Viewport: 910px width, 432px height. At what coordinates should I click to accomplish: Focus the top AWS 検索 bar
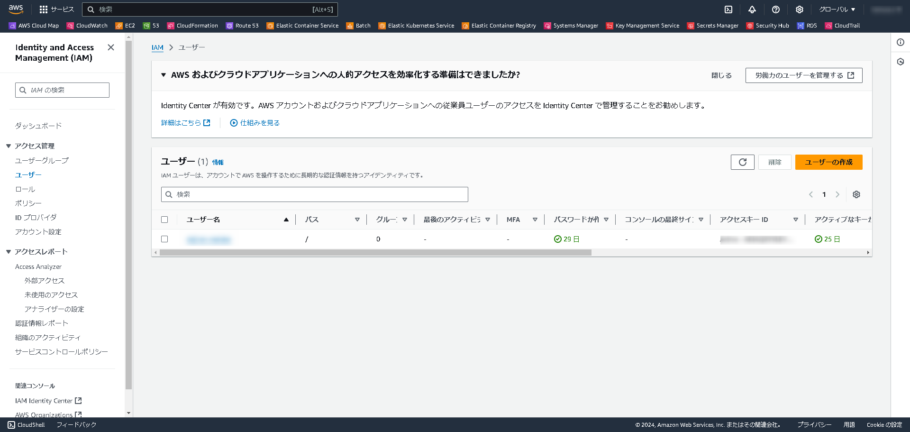pyautogui.click(x=210, y=9)
